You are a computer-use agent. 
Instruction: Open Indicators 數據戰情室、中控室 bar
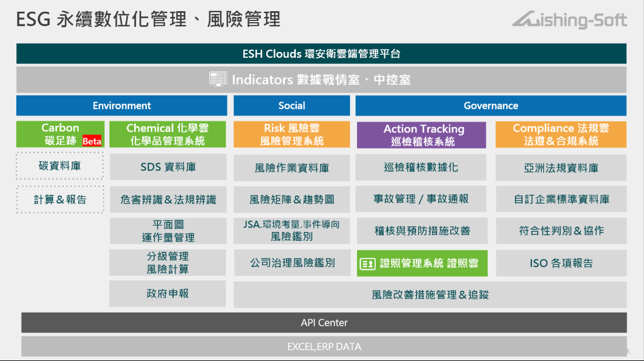click(321, 80)
